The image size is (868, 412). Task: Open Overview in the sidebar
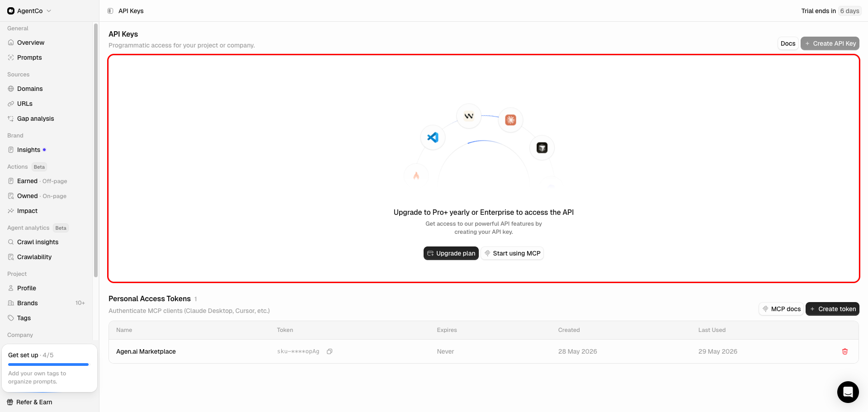(x=31, y=43)
